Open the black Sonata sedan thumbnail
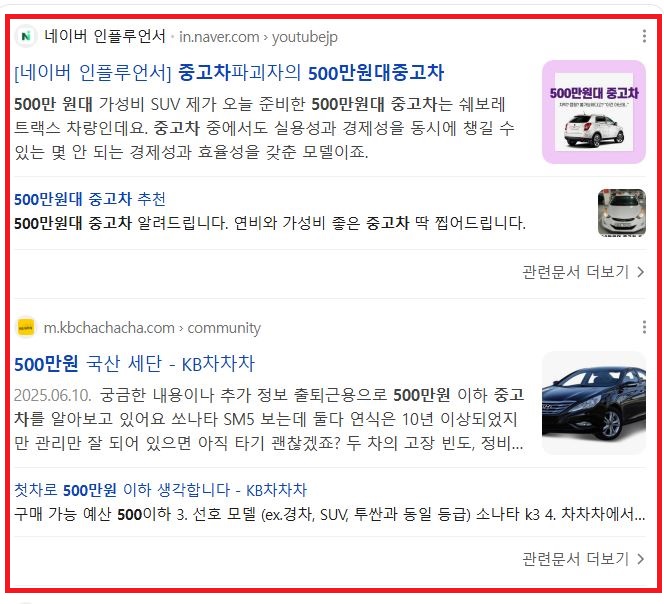 pyautogui.click(x=594, y=403)
